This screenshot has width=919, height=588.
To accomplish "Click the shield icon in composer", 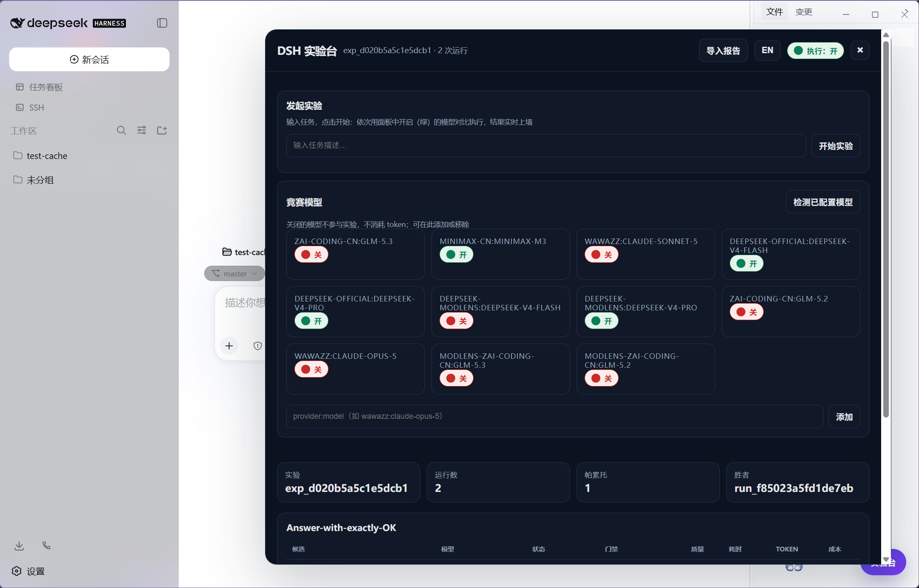I will click(257, 346).
